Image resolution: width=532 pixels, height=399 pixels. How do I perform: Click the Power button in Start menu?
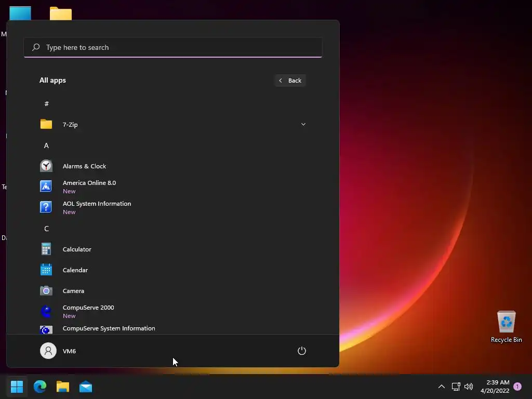coord(302,351)
